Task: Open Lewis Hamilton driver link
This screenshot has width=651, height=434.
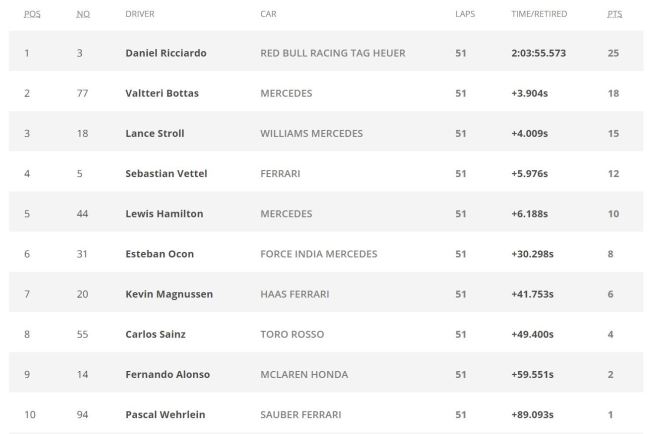Action: 163,213
